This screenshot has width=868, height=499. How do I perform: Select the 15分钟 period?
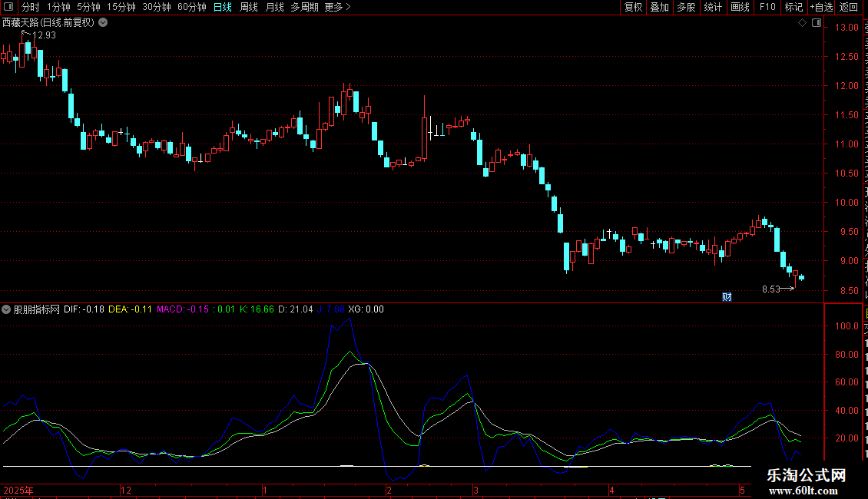121,7
